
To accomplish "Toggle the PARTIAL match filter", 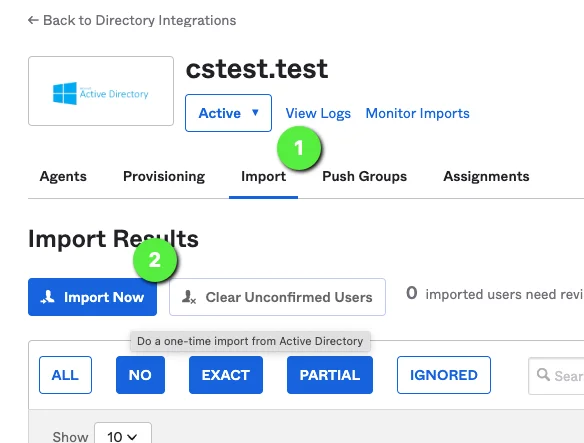I will (330, 375).
